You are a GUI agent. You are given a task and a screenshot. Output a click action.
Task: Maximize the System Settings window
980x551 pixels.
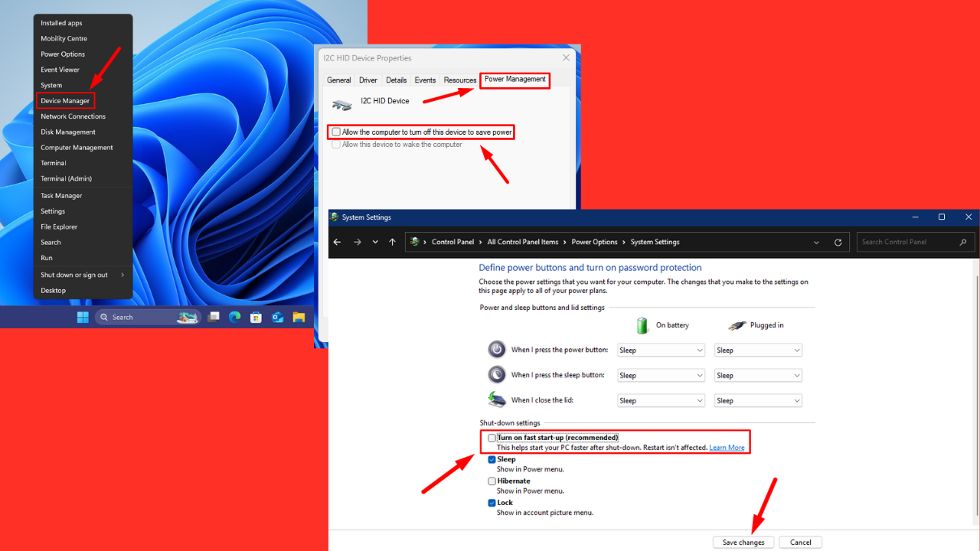click(942, 217)
